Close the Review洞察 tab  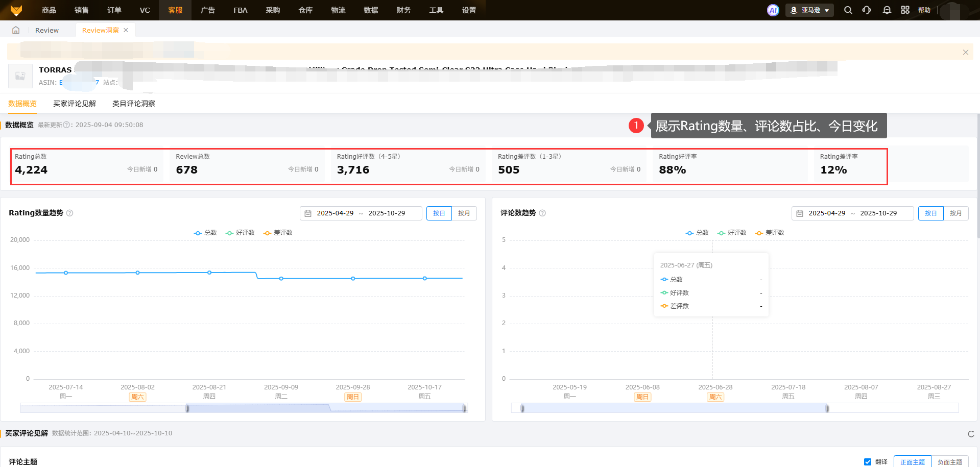(126, 30)
